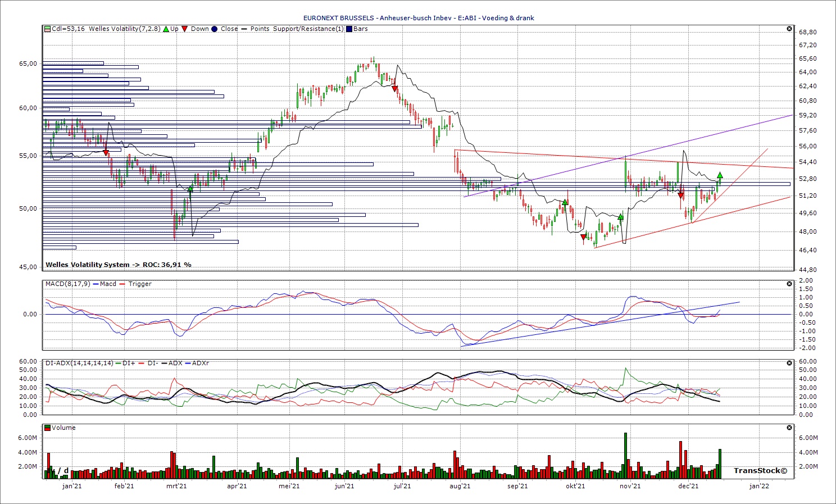Click the green buy arrow before November
This screenshot has height=504, width=836.
pos(621,216)
